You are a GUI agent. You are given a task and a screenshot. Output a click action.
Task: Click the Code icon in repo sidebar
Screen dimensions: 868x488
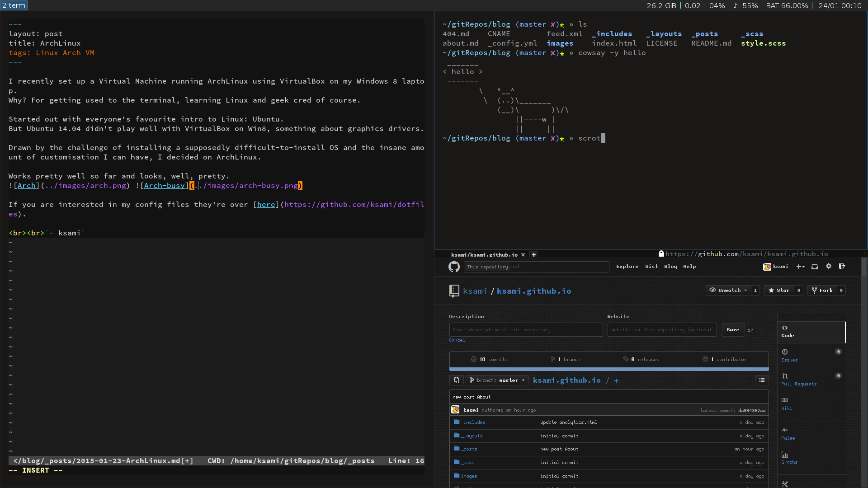(x=785, y=328)
